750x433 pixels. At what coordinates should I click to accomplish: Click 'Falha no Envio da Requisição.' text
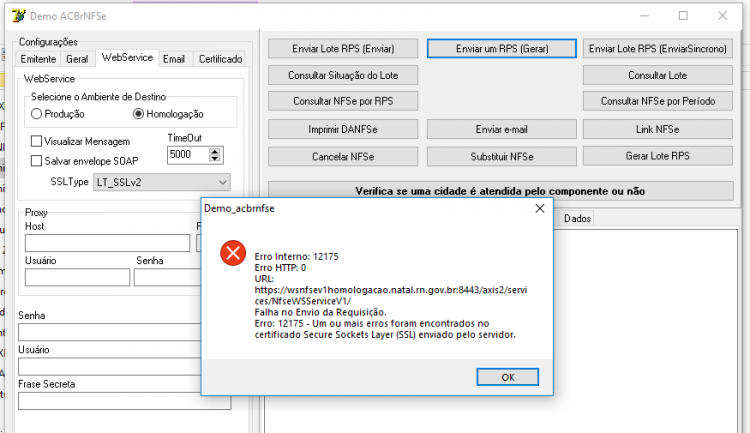(320, 312)
